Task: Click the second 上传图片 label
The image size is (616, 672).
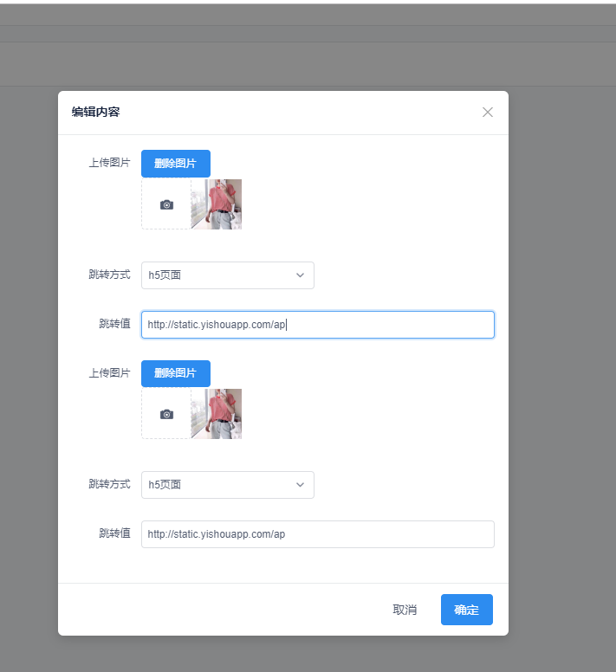Action: [x=109, y=373]
